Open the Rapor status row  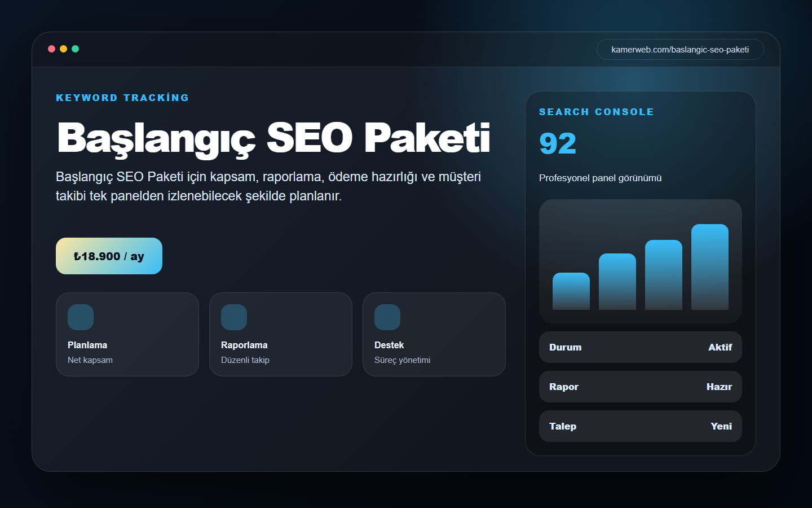[641, 387]
